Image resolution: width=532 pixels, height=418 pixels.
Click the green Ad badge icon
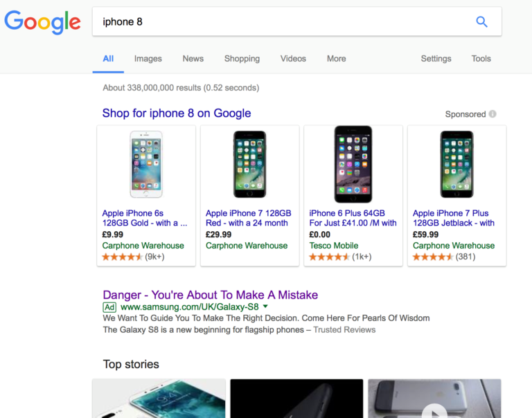coord(109,307)
